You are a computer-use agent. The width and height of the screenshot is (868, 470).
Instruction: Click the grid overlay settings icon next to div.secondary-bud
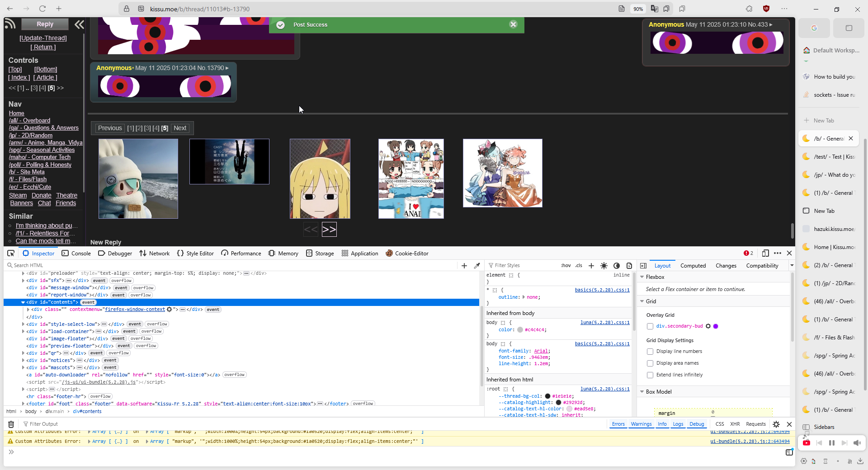coord(708,326)
